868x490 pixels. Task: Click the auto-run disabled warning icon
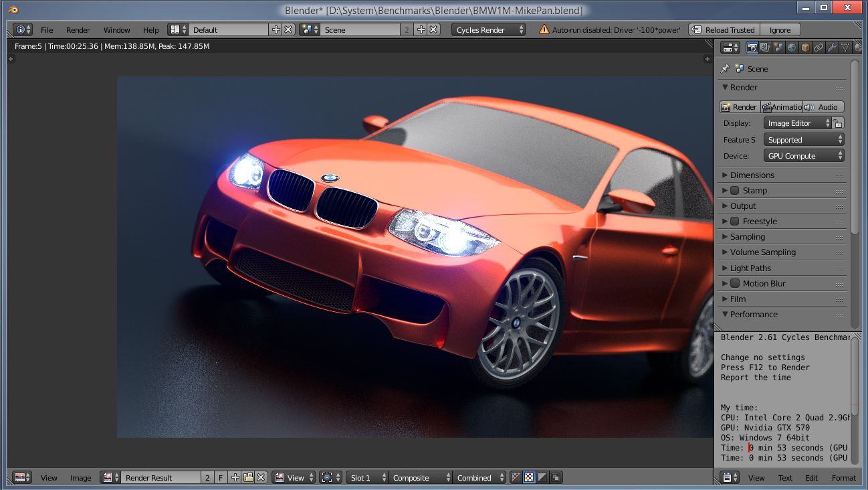[544, 29]
